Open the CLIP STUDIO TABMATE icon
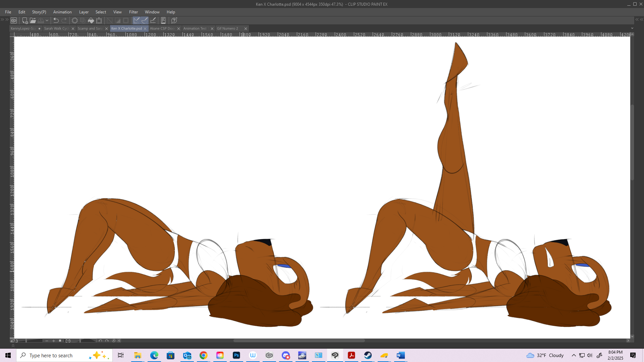The image size is (644, 362). pos(163,20)
